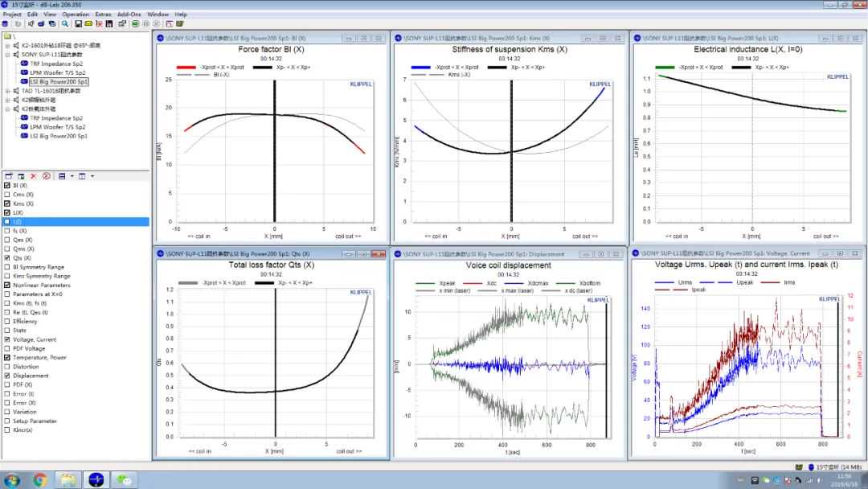This screenshot has height=489, width=868.
Task: Click the red X delete icon in results panel
Action: (x=33, y=175)
